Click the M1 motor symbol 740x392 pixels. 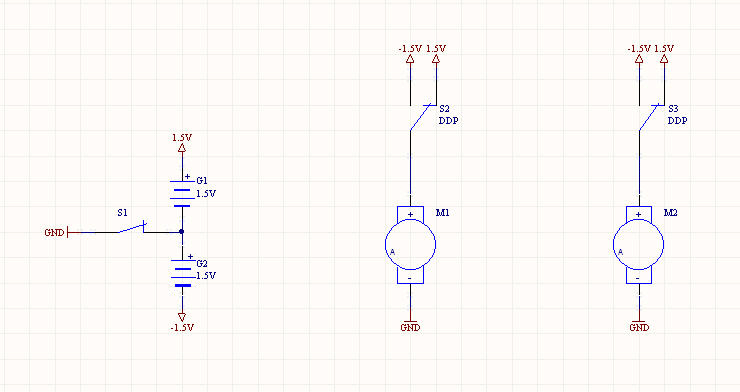[410, 245]
